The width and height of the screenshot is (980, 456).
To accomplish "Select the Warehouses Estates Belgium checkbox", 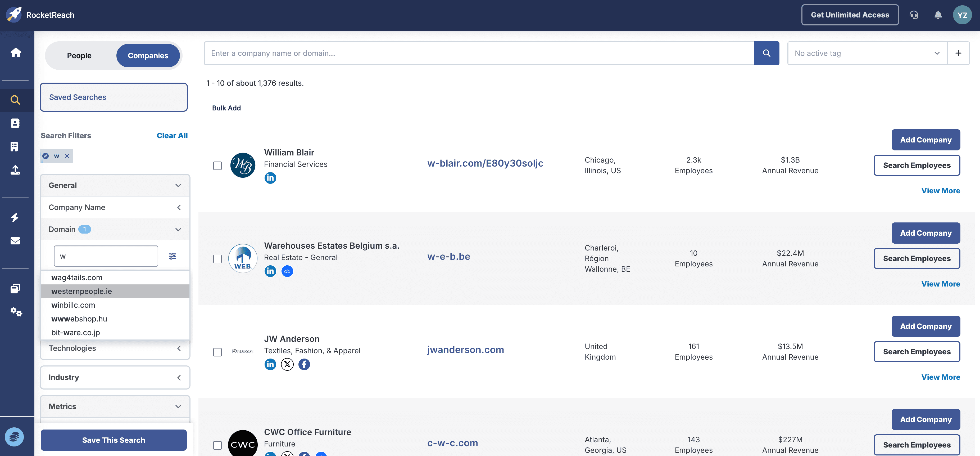I will click(x=217, y=259).
